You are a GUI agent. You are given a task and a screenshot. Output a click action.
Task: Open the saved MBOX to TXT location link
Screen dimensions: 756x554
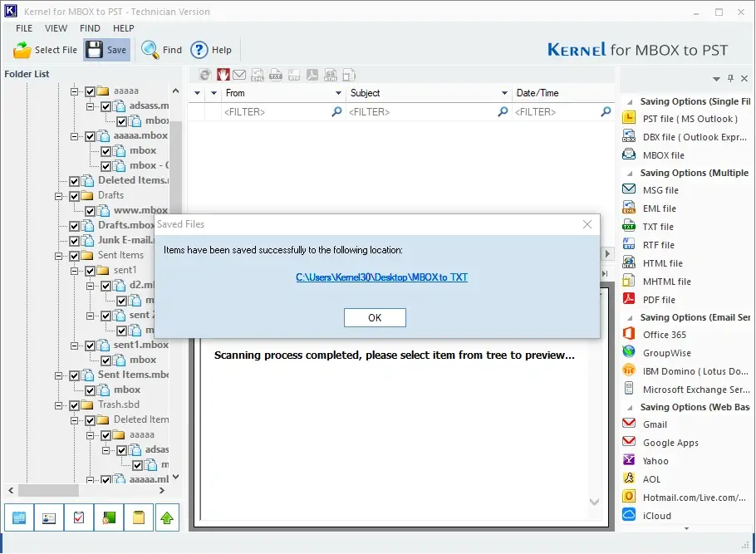(x=382, y=277)
